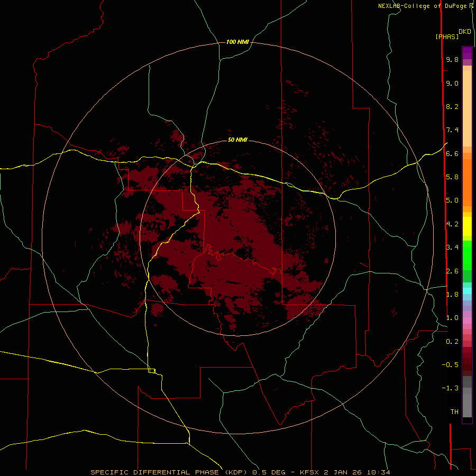Click the 50 NMI range ring label
Viewport: 476px width, 476px height.
237,140
